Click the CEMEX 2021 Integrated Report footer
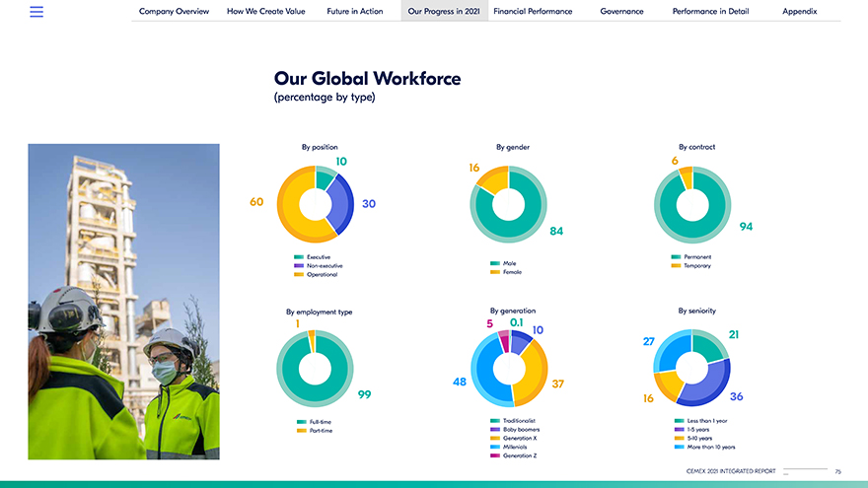The height and width of the screenshot is (488, 868). point(731,472)
